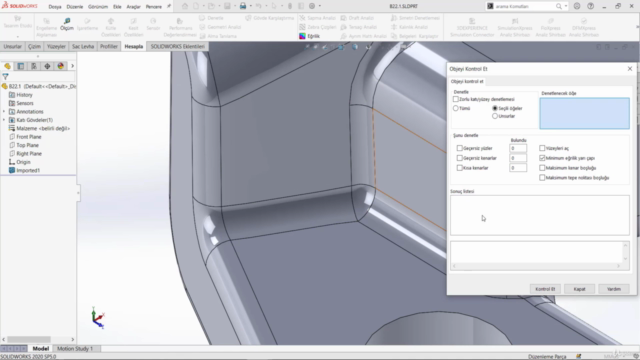The image size is (640, 360).
Task: Open Performans Değerlendirmesi tool
Action: click(x=180, y=27)
